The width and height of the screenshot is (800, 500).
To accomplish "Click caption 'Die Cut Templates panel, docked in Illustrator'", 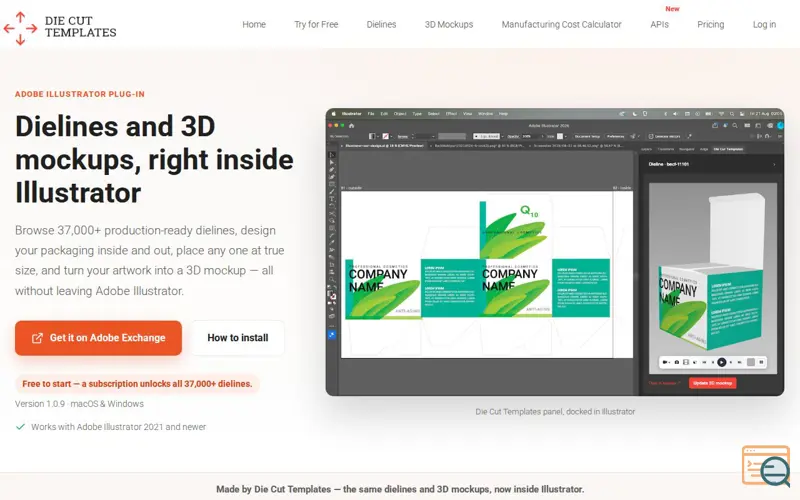I will click(555, 411).
